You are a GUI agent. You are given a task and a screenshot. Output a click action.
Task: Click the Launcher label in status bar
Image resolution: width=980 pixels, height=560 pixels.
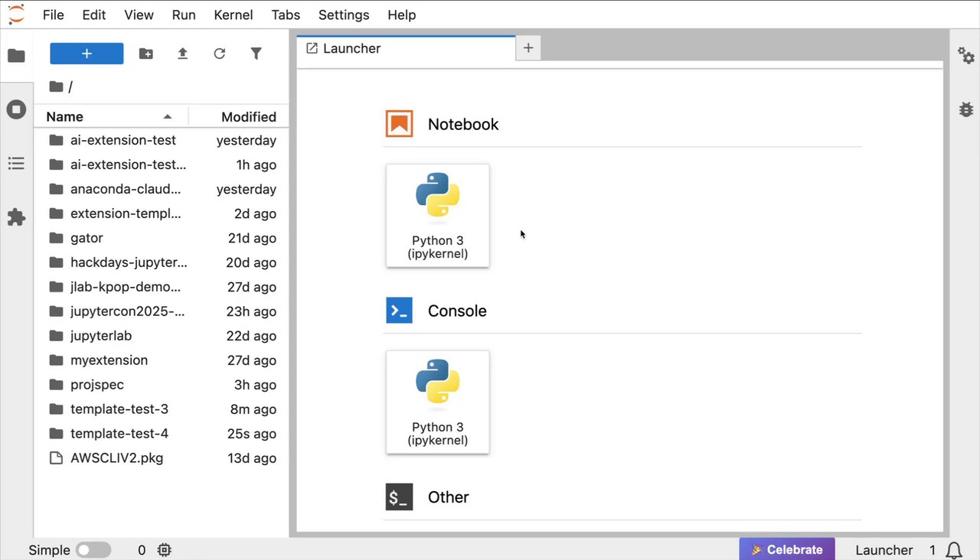[x=884, y=550]
